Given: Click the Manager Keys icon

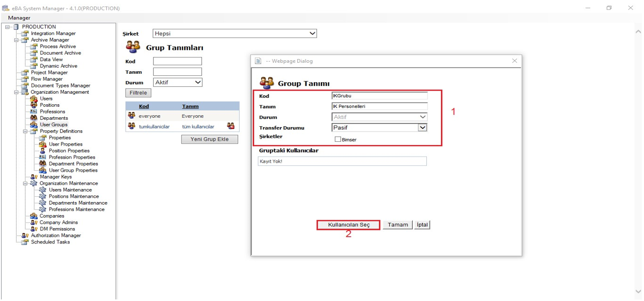Looking at the screenshot, I should [x=33, y=177].
